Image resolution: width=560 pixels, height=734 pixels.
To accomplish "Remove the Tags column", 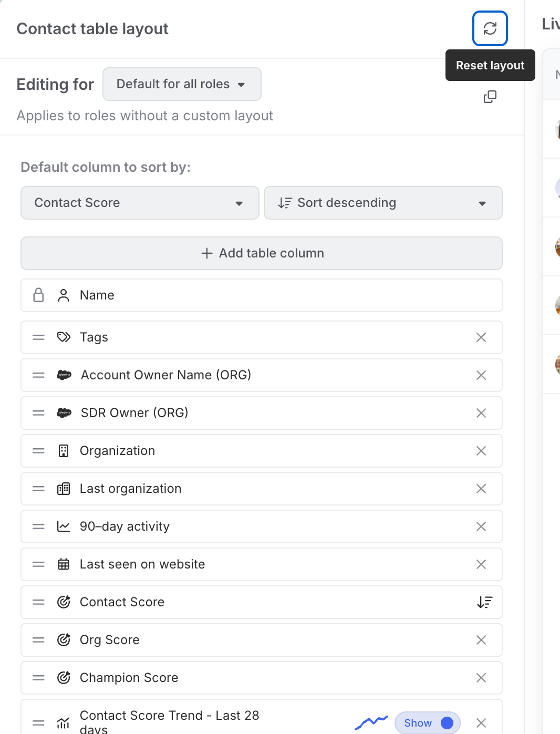I will point(481,337).
